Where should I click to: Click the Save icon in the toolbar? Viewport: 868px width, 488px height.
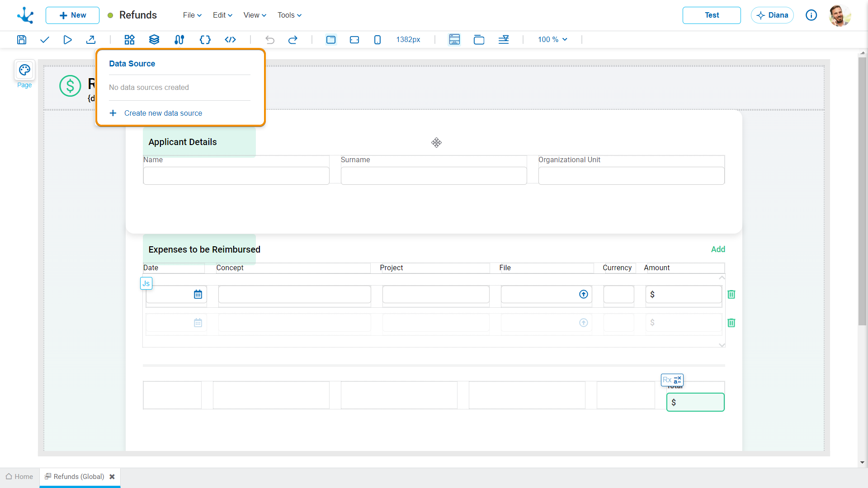point(22,40)
